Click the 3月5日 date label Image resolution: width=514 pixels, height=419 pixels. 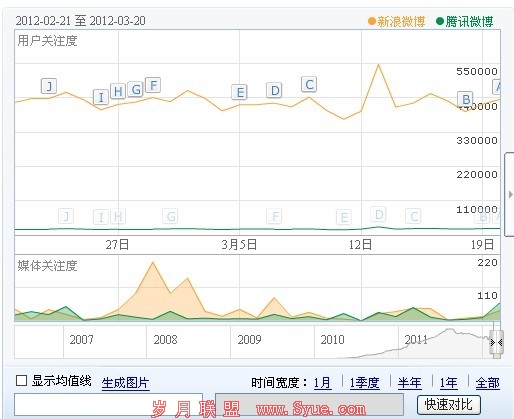pos(239,245)
